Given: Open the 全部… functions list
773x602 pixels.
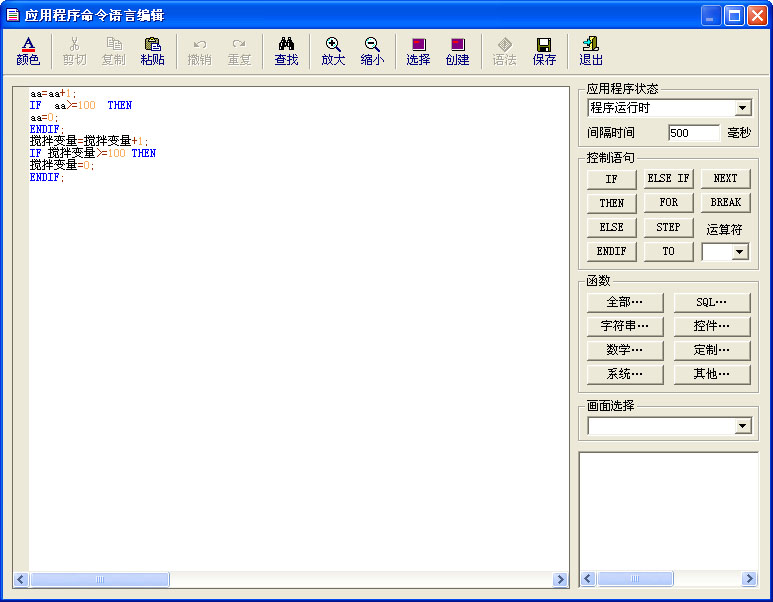Looking at the screenshot, I should [625, 302].
